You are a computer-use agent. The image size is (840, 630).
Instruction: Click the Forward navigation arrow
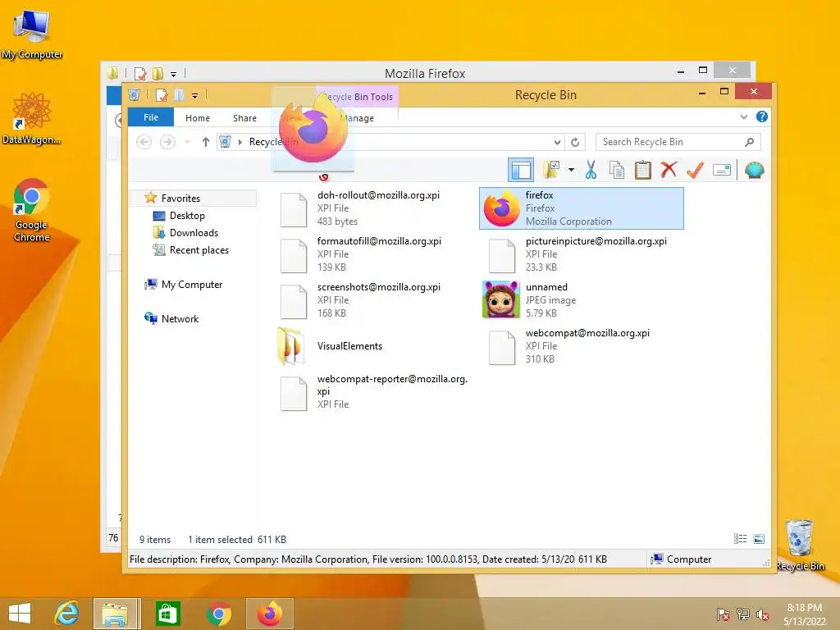point(167,141)
